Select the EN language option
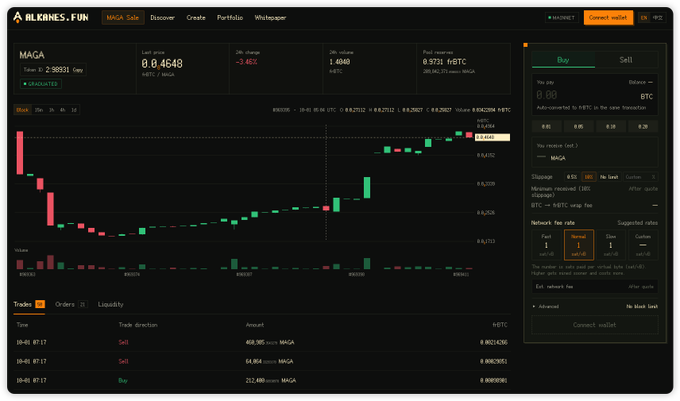The image size is (680, 401). [644, 18]
